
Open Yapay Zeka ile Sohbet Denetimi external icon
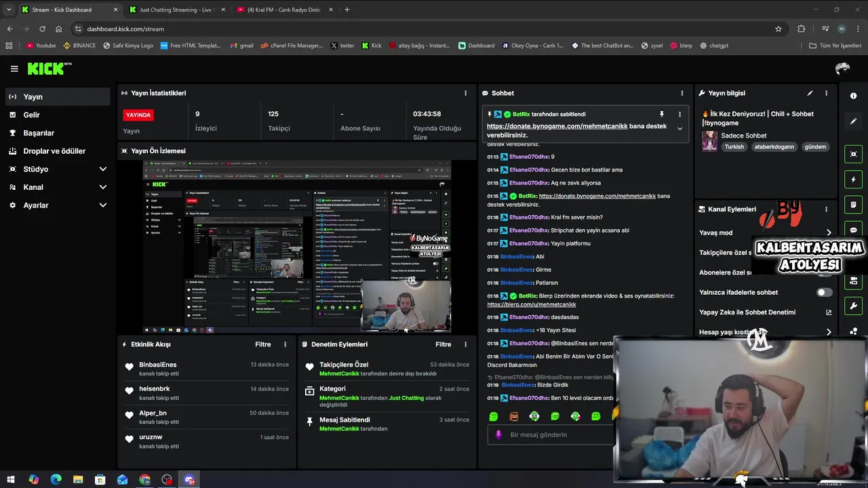coord(829,312)
